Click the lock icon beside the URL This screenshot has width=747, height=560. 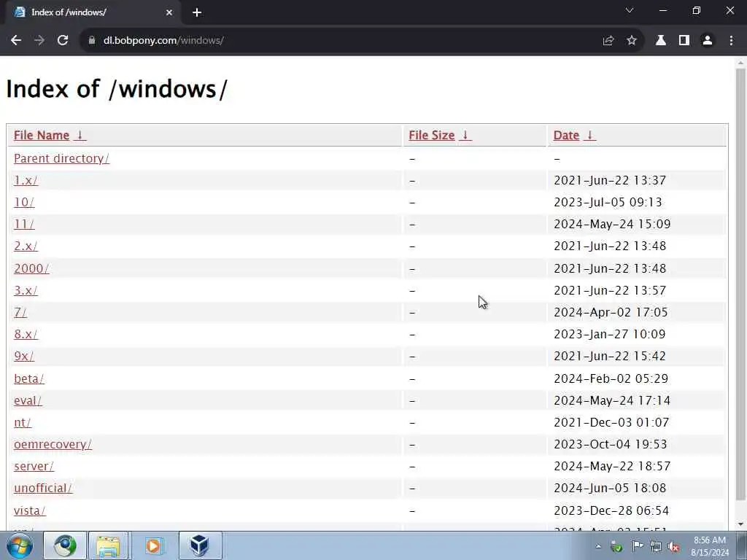pyautogui.click(x=92, y=41)
